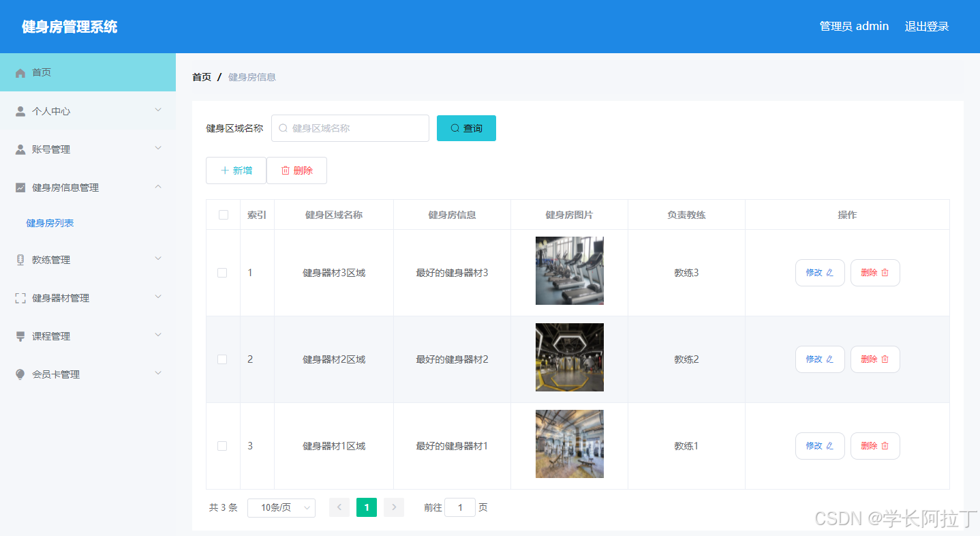Collapse the 健身房信息管理 menu chevron

(157, 187)
